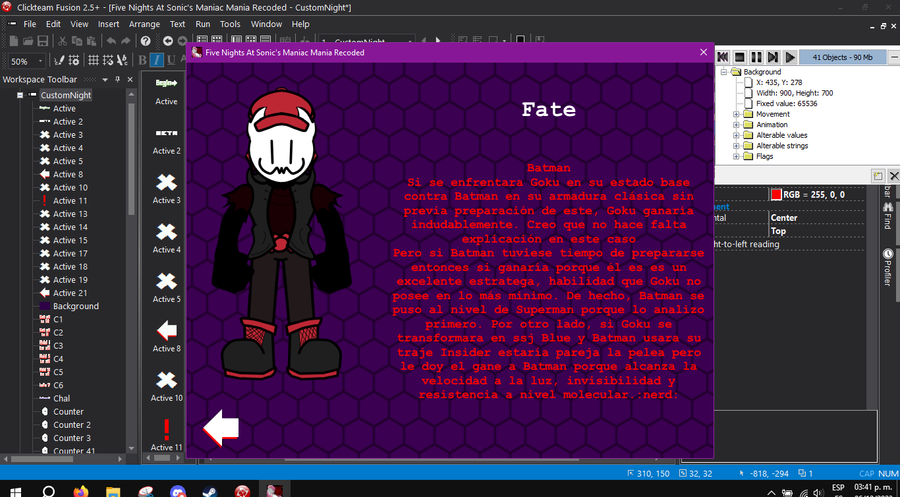
Task: Toggle the grid display icon
Action: click(x=93, y=60)
